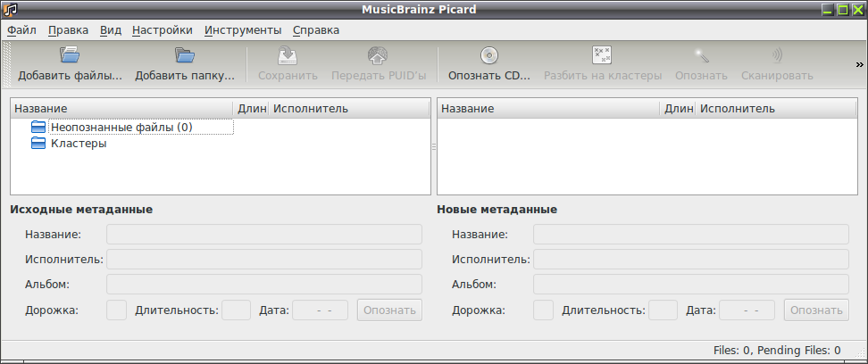Viewport: 868px width, 364px height.
Task: Click the toolbar drag handle grip
Action: point(6,64)
